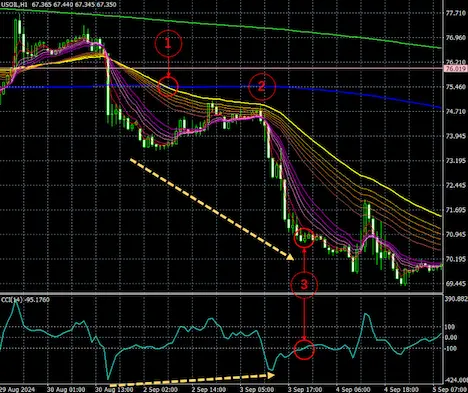Click the USOIL,H1 symbol label
The height and width of the screenshot is (393, 468).
pyautogui.click(x=14, y=5)
